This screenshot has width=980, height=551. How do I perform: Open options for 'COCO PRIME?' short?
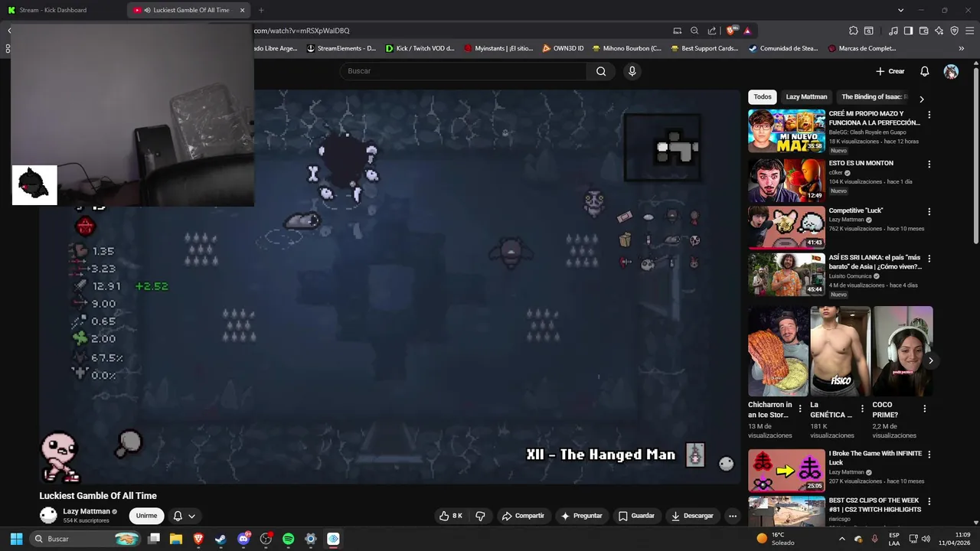click(924, 409)
